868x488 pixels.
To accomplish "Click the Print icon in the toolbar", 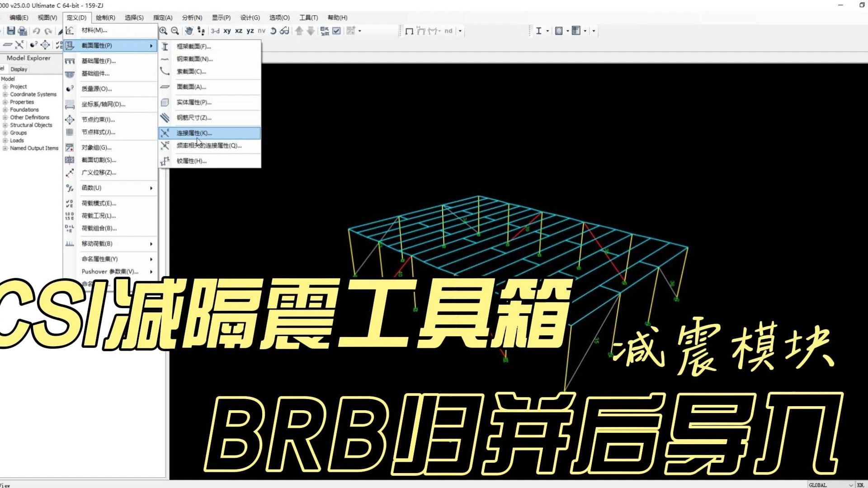I will [x=23, y=31].
